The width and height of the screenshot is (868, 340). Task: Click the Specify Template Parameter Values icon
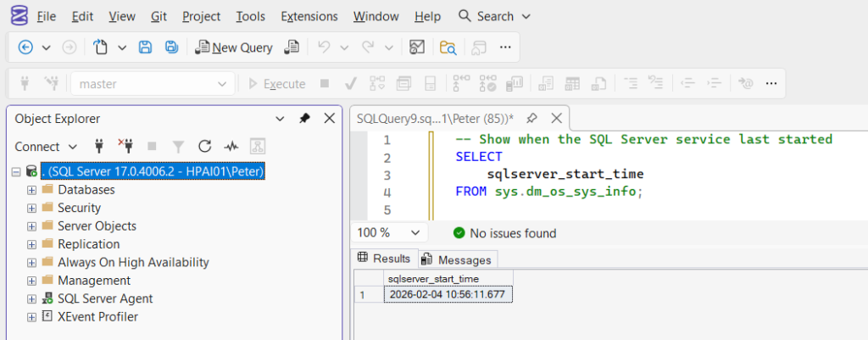pos(746,84)
